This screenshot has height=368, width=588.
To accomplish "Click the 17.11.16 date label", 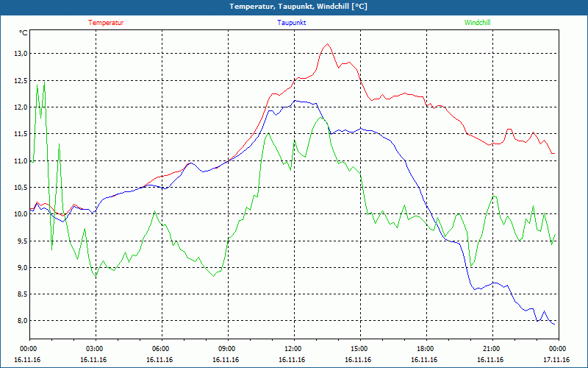I will pyautogui.click(x=556, y=360).
